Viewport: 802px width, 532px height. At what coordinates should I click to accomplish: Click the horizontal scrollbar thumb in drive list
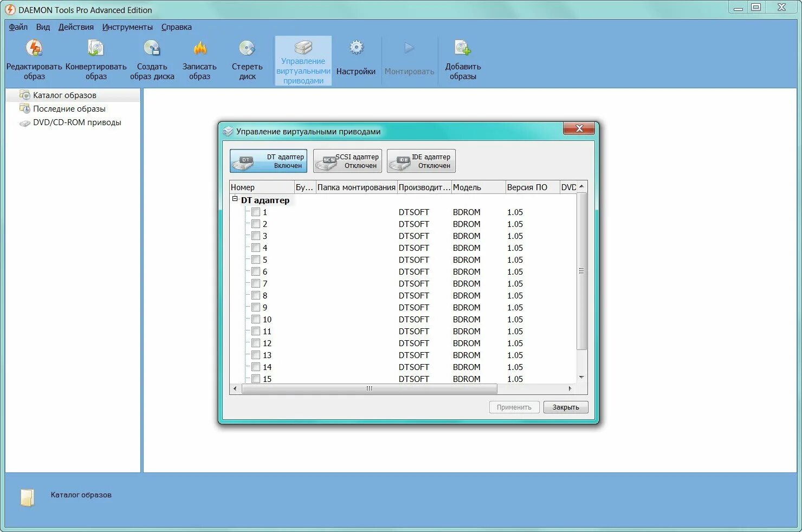pos(369,388)
